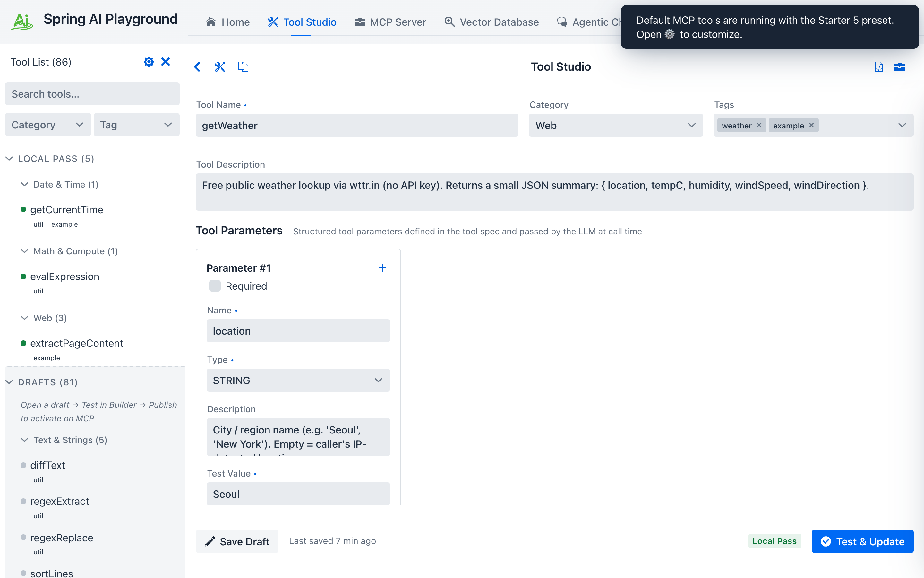This screenshot has height=578, width=924.
Task: Open the Vector Database tab
Action: point(492,22)
